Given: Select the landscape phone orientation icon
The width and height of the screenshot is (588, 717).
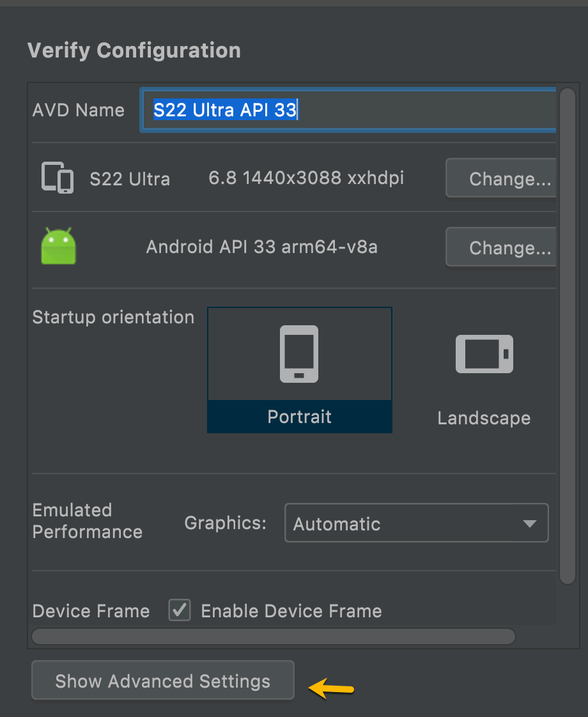Looking at the screenshot, I should 484,353.
